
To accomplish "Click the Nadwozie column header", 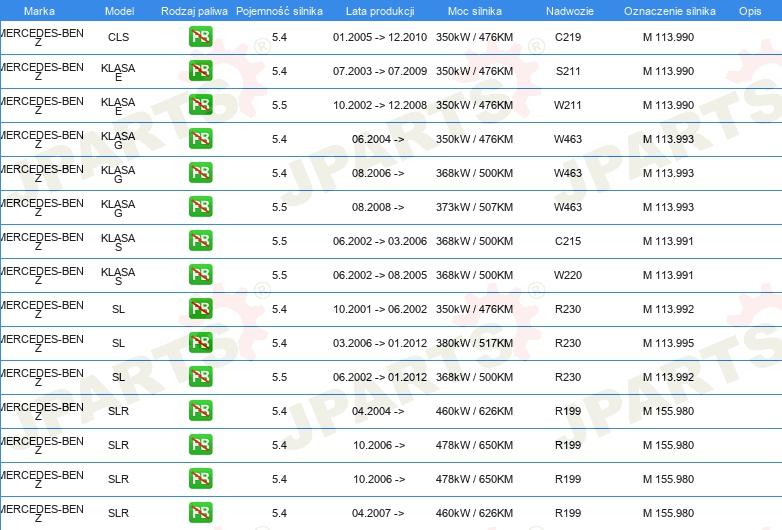I will pos(570,11).
